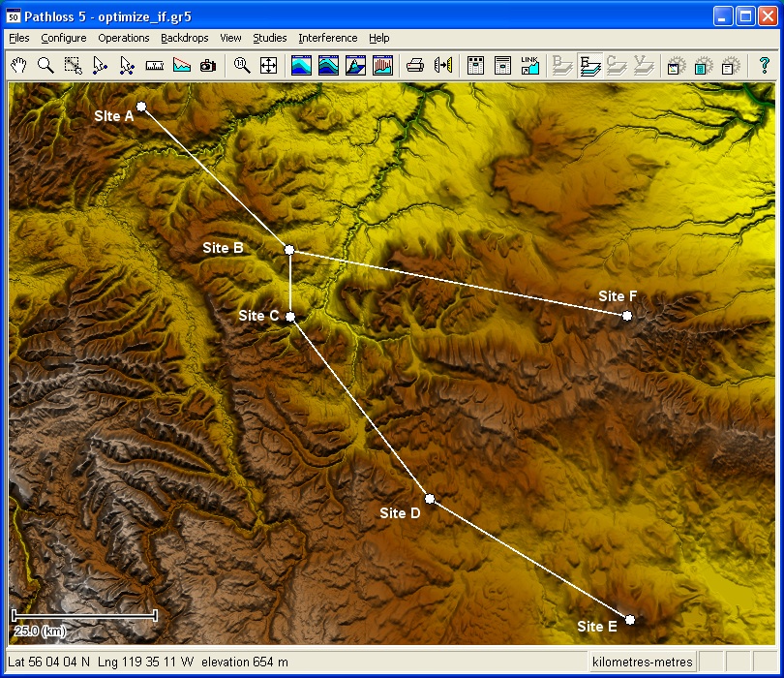Click the fit-to-extents arrows icon
The image size is (784, 678).
tap(269, 65)
